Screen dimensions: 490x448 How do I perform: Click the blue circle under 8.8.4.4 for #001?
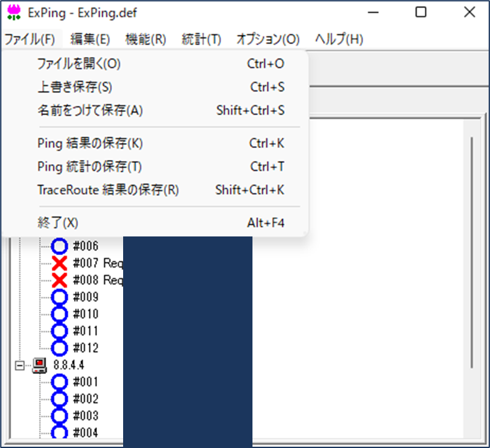pos(59,381)
